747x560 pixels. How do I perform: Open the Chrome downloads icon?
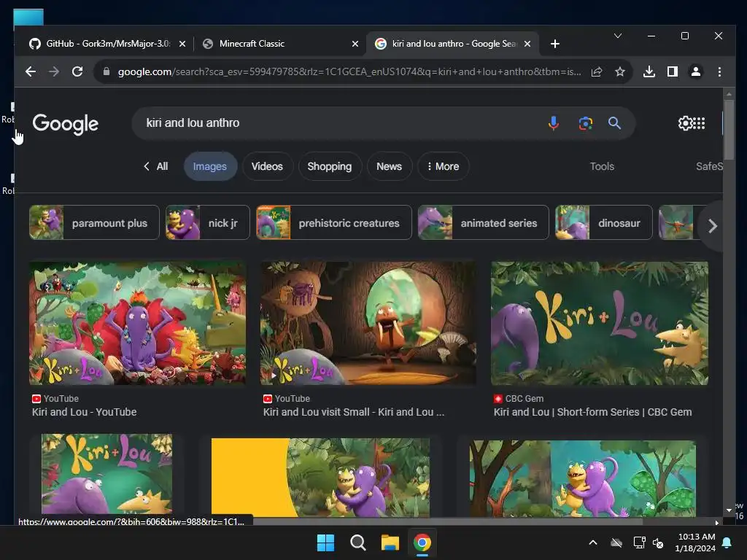click(649, 72)
